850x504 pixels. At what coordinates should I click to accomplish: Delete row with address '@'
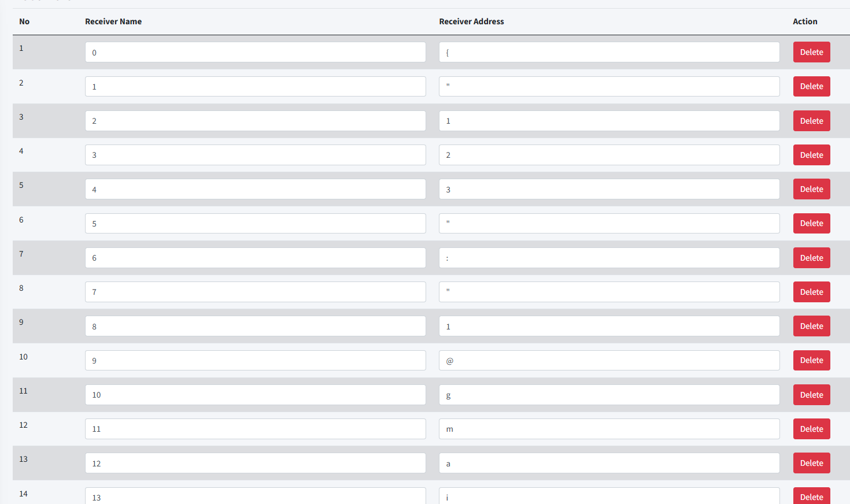(811, 360)
